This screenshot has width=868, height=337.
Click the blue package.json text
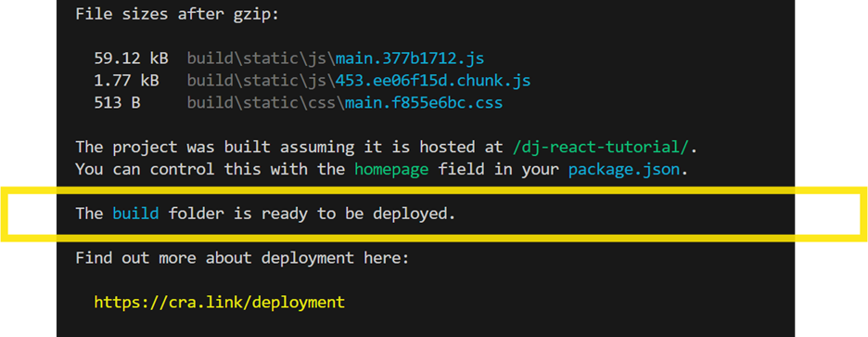[x=624, y=169]
